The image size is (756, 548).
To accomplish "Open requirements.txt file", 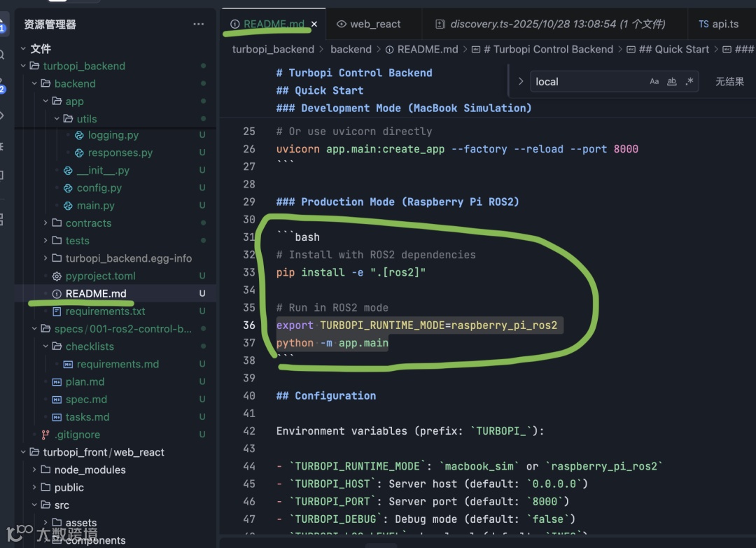I will coord(105,311).
